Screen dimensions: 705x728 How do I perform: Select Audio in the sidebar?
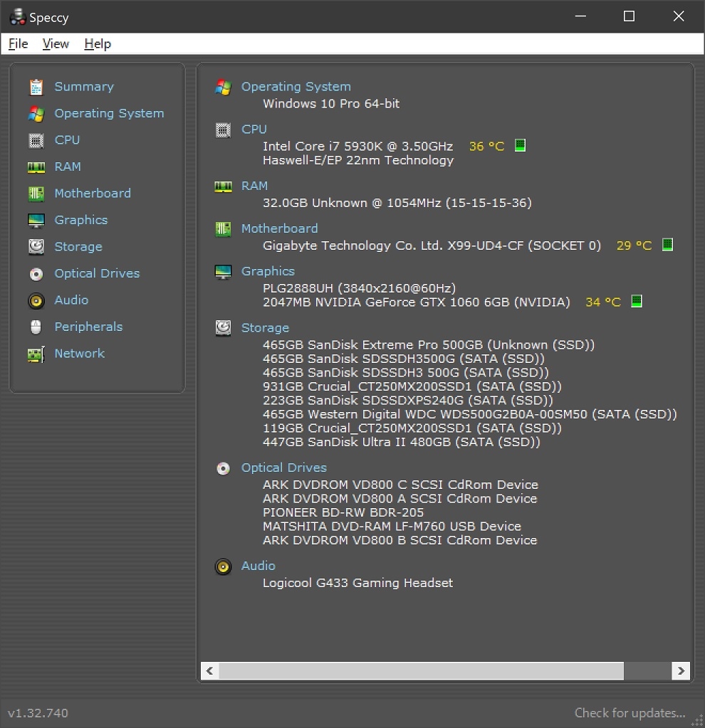click(x=71, y=300)
